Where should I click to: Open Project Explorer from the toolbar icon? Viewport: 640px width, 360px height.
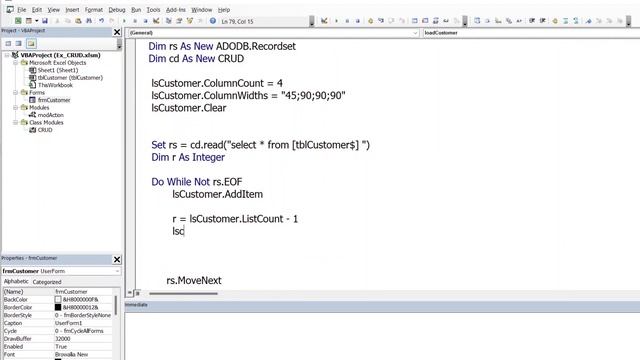[168, 21]
